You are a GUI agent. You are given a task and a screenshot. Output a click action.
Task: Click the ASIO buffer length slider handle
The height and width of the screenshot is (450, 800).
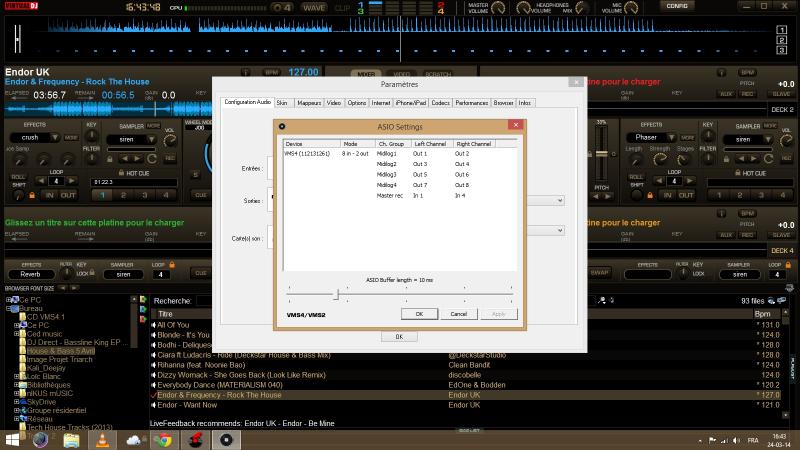tap(336, 294)
